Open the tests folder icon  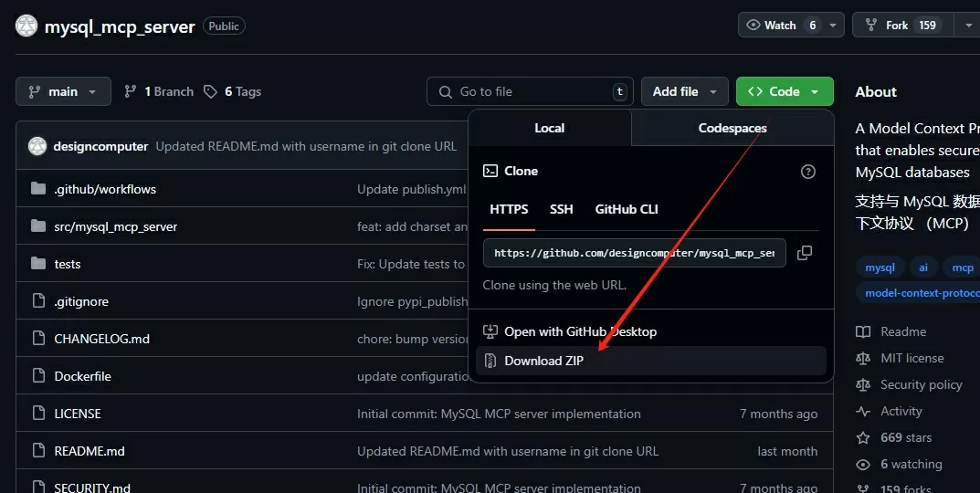click(38, 264)
